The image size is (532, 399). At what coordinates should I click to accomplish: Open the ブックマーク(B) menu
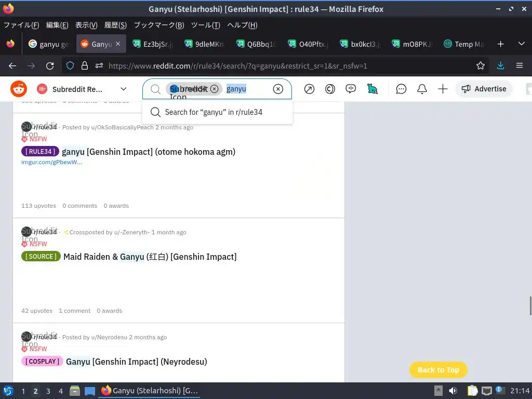(159, 25)
